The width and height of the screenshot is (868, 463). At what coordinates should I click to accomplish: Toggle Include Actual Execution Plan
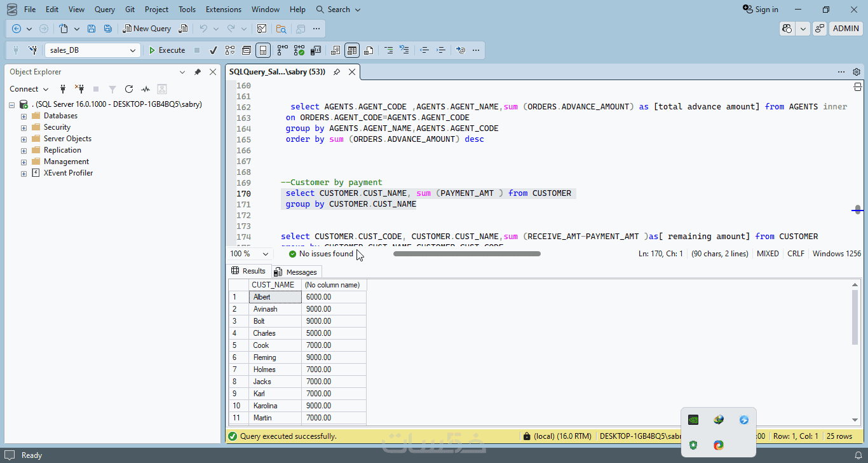pos(281,50)
